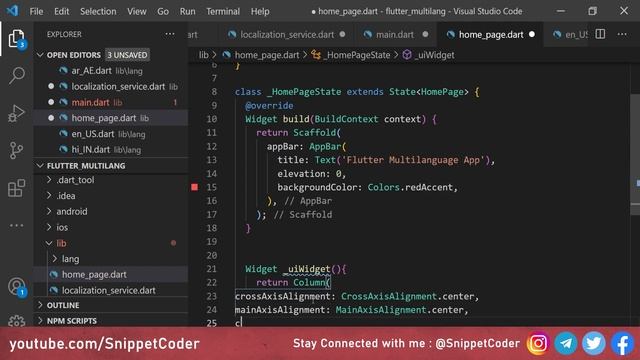The image size is (640, 360).
Task: Open the View menu
Action: coord(137,11)
